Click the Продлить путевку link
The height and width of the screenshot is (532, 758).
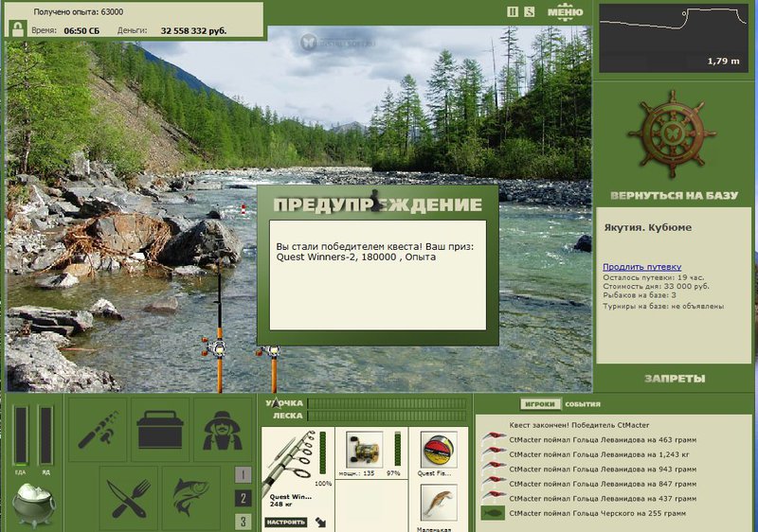[642, 267]
